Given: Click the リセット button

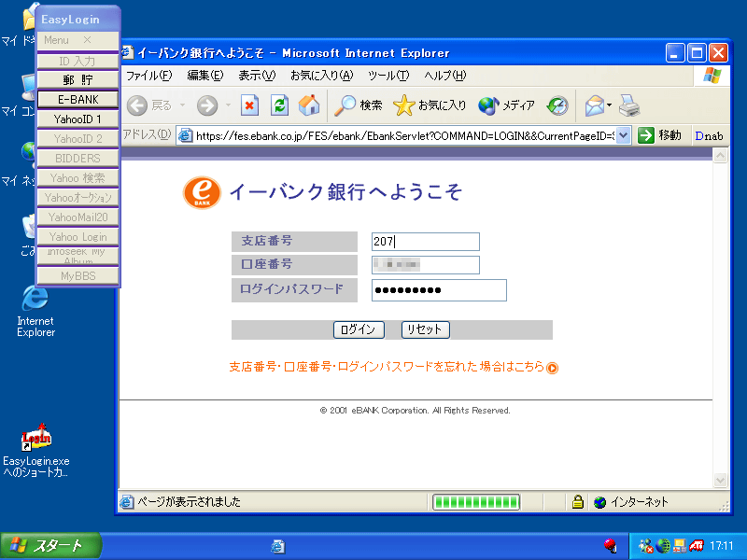Looking at the screenshot, I should click(x=426, y=329).
